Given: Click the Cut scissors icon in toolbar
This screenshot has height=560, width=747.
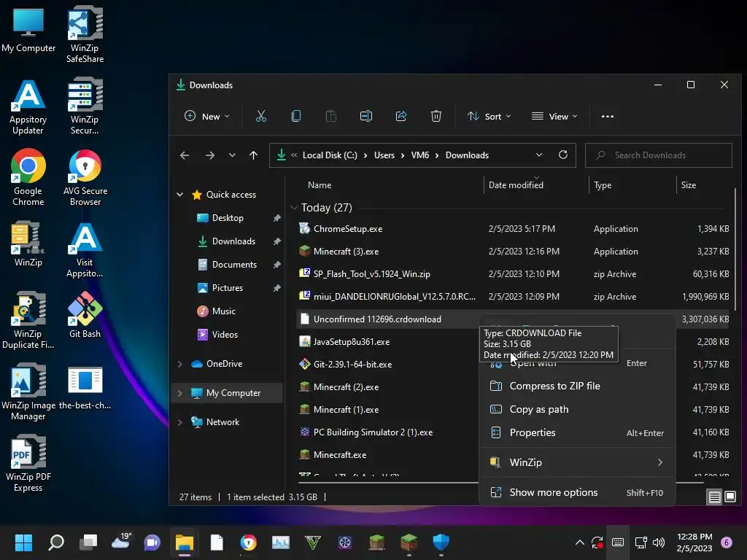Looking at the screenshot, I should coord(260,116).
